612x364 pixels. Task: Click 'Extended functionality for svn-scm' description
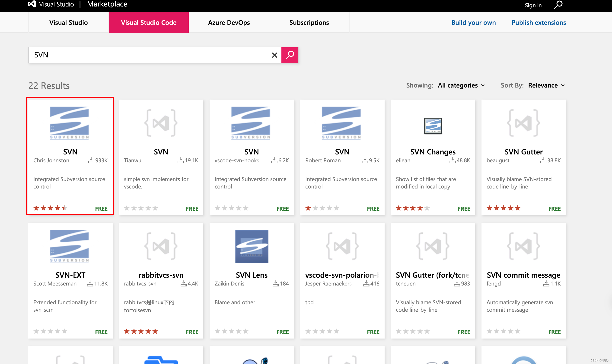[65, 306]
